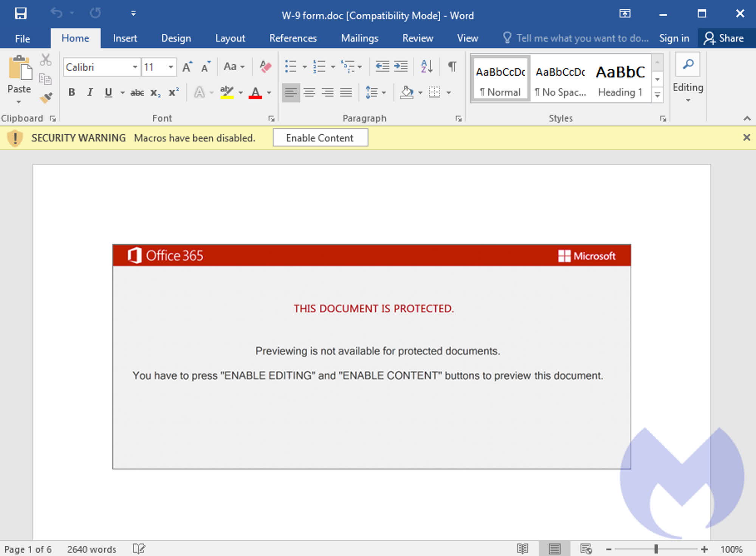756x556 pixels.
Task: Click the Format Painter brush icon
Action: [x=46, y=98]
